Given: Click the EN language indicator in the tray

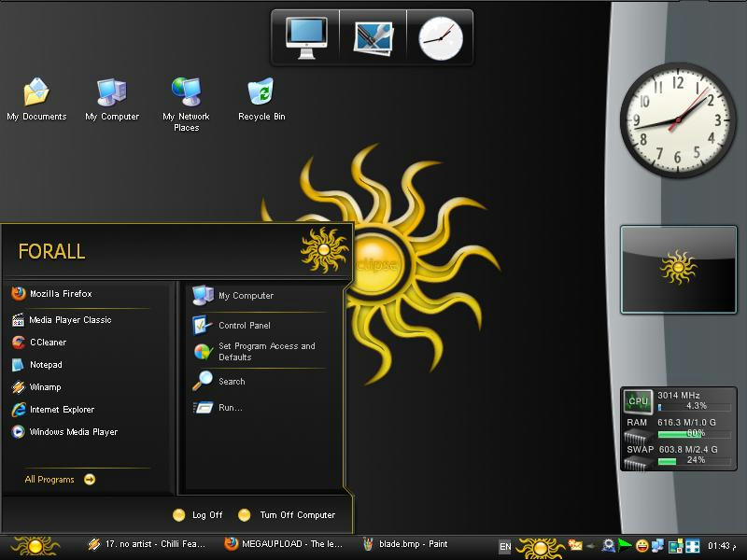Looking at the screenshot, I should tap(505, 547).
